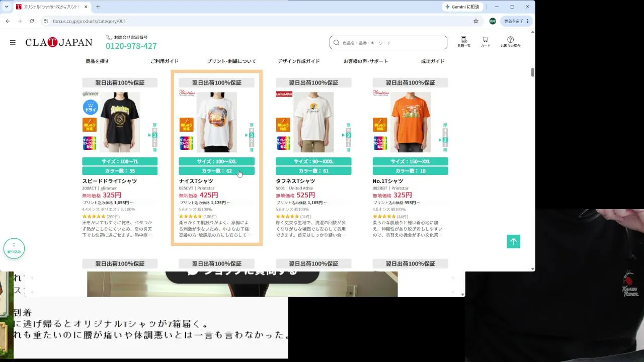The width and height of the screenshot is (644, 362).
Task: Click the カラー数：62 bar on ナイスTシャツ
Action: [217, 171]
